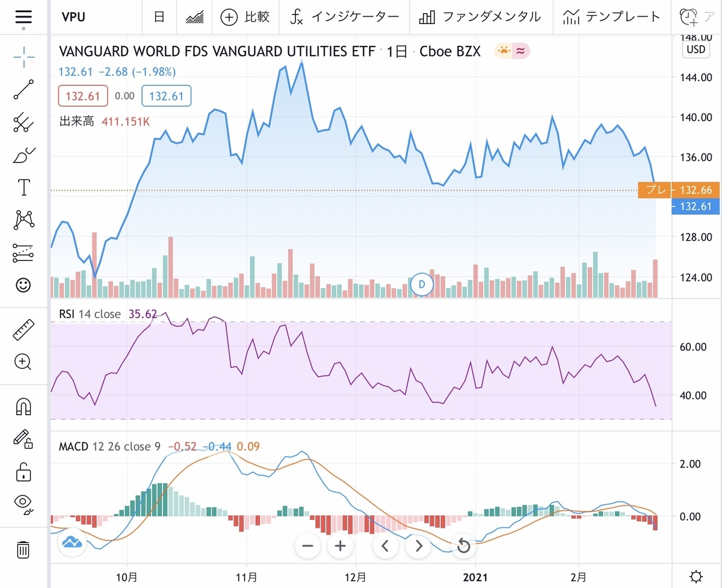
Task: Zoom out with the minus button
Action: (x=308, y=546)
